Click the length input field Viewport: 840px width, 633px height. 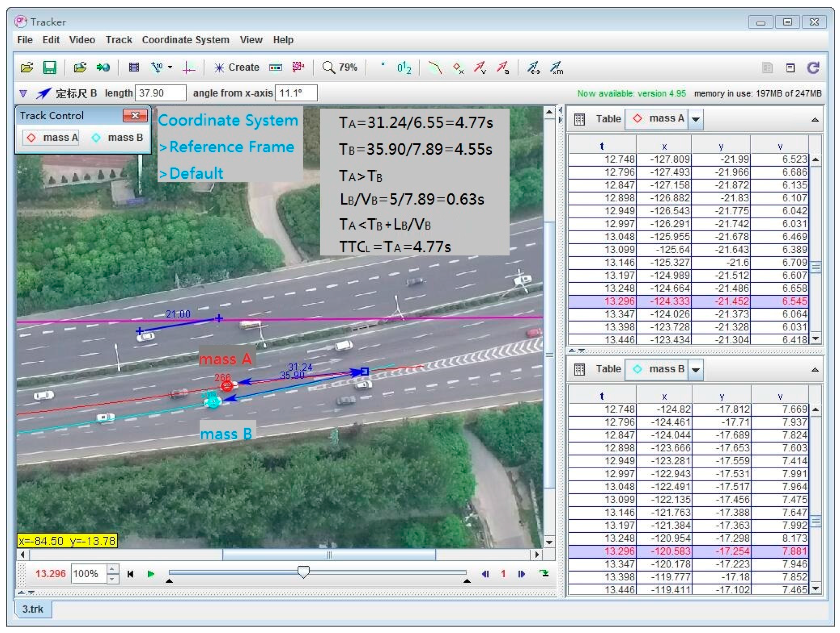coord(161,93)
